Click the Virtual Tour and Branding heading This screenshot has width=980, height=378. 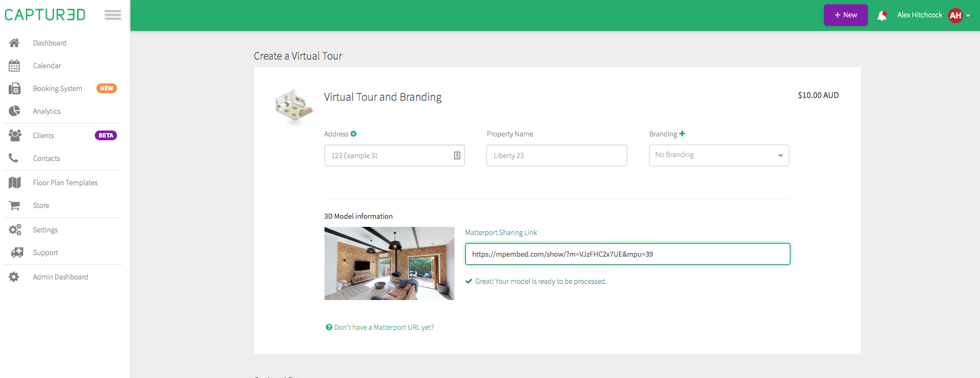point(382,97)
